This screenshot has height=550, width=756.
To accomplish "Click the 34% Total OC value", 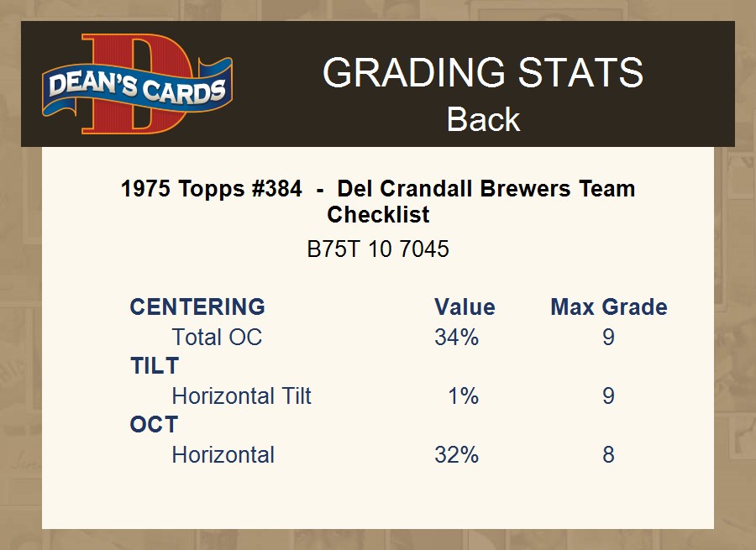I will click(x=456, y=337).
